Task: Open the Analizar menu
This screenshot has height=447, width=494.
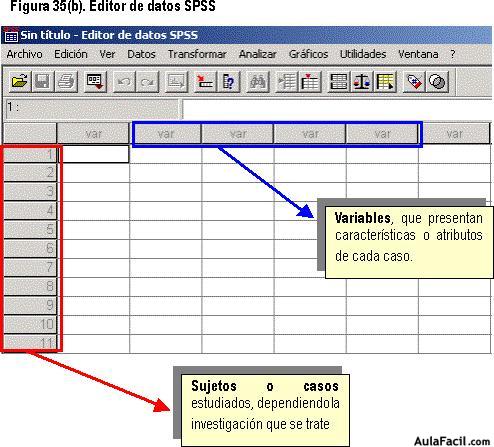Action: coord(257,54)
